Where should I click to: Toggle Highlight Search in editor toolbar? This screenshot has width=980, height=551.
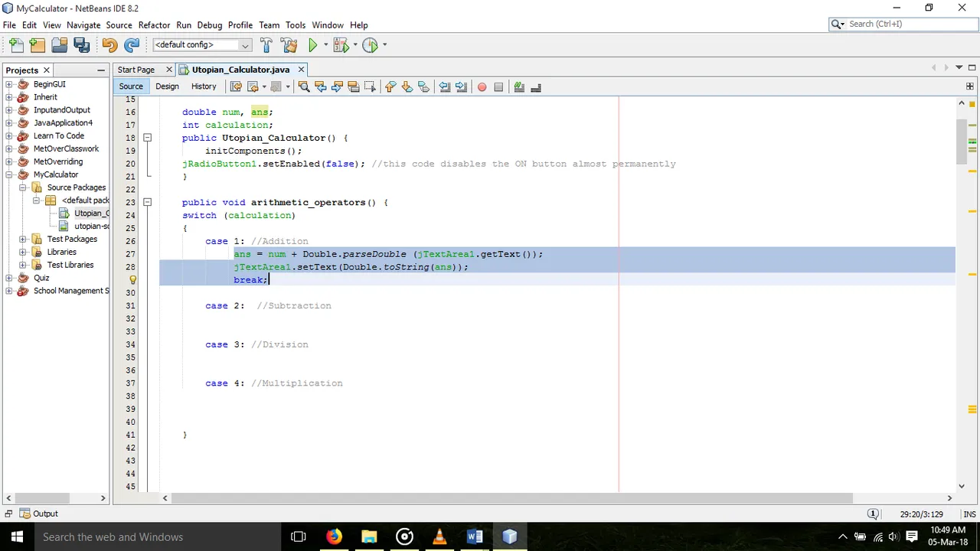(x=354, y=86)
